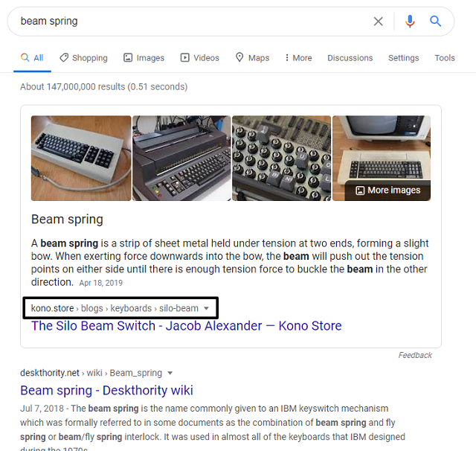476x451 pixels.
Task: Click More images button
Action: (x=387, y=191)
